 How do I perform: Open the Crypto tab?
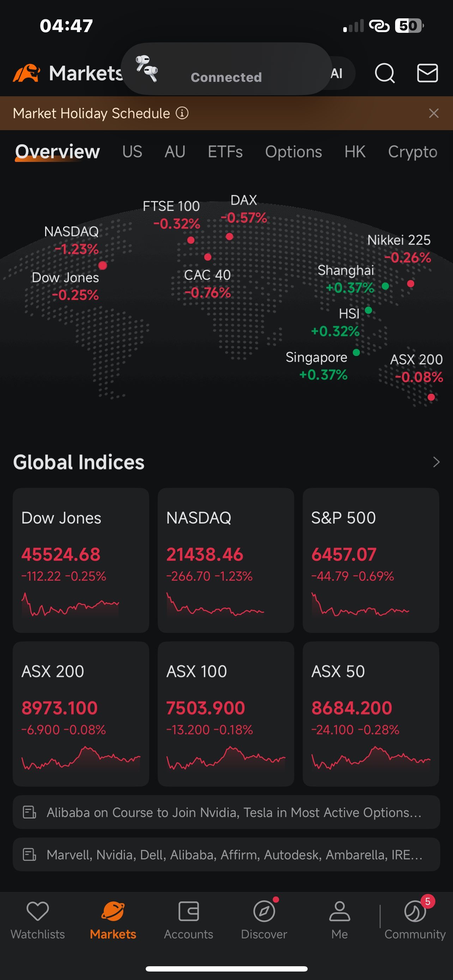pyautogui.click(x=412, y=152)
